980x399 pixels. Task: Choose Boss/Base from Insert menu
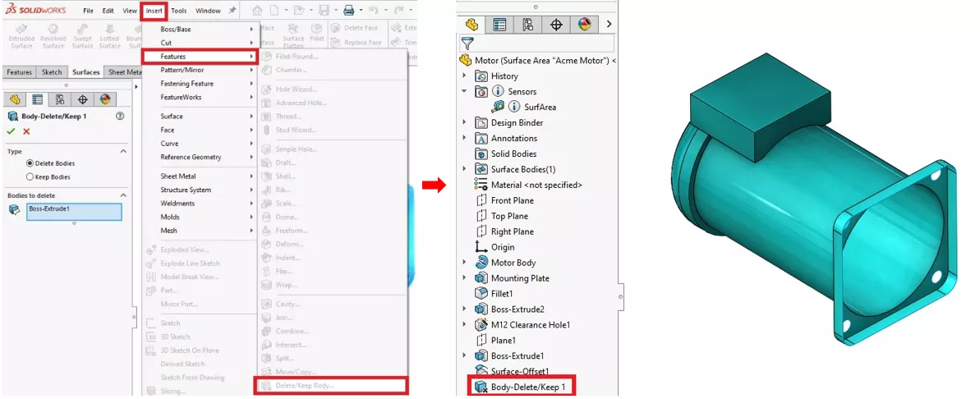coord(200,30)
